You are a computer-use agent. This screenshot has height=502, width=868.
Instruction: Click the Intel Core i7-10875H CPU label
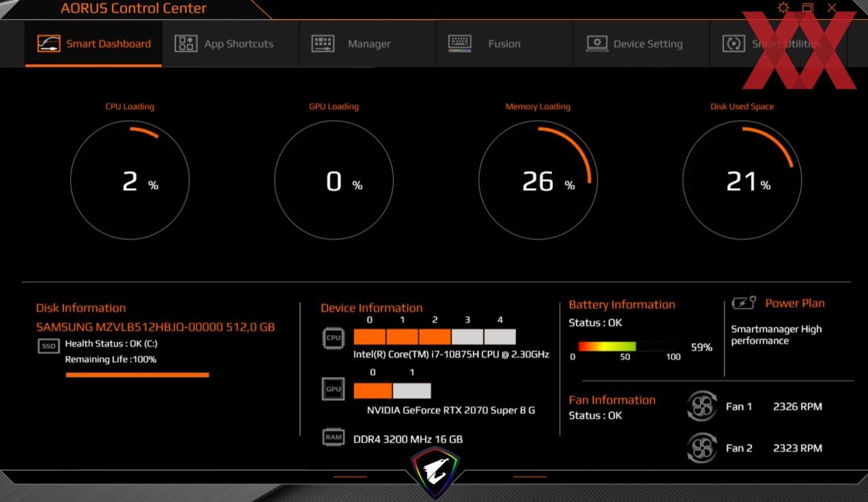coord(451,354)
